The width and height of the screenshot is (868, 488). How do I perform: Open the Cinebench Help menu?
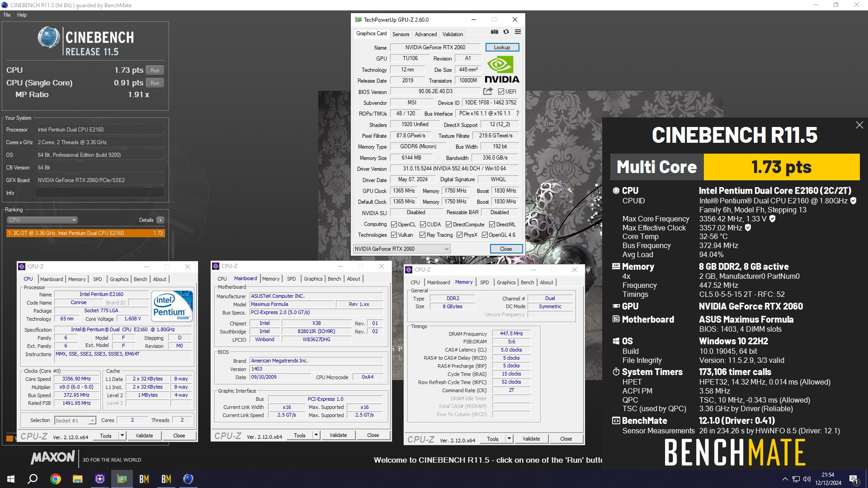(x=22, y=15)
